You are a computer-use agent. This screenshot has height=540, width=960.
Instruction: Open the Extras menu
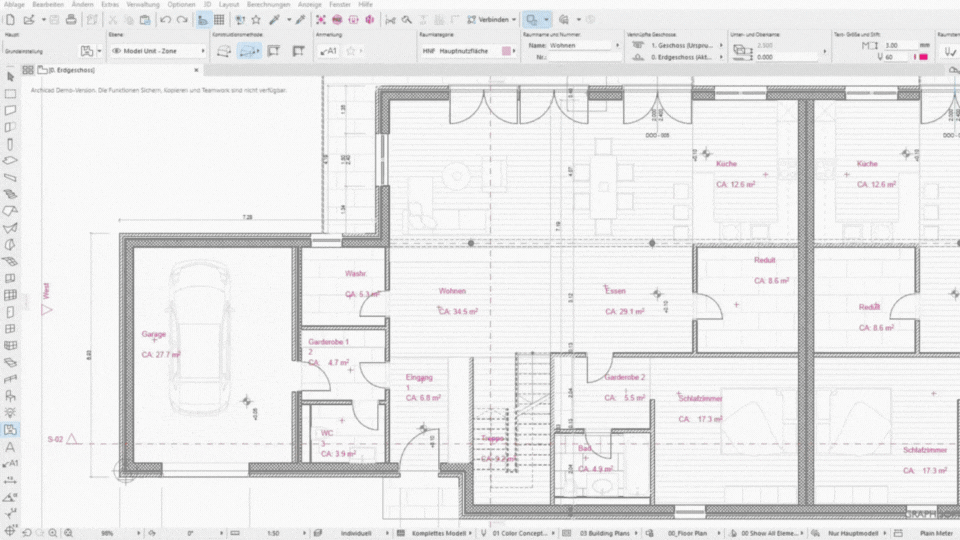pos(110,4)
